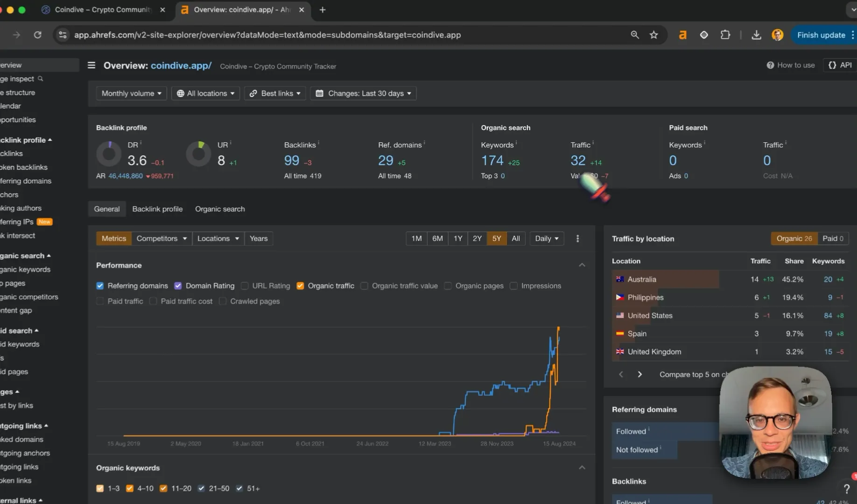857x504 pixels.
Task: Click the How to use link
Action: click(x=791, y=65)
